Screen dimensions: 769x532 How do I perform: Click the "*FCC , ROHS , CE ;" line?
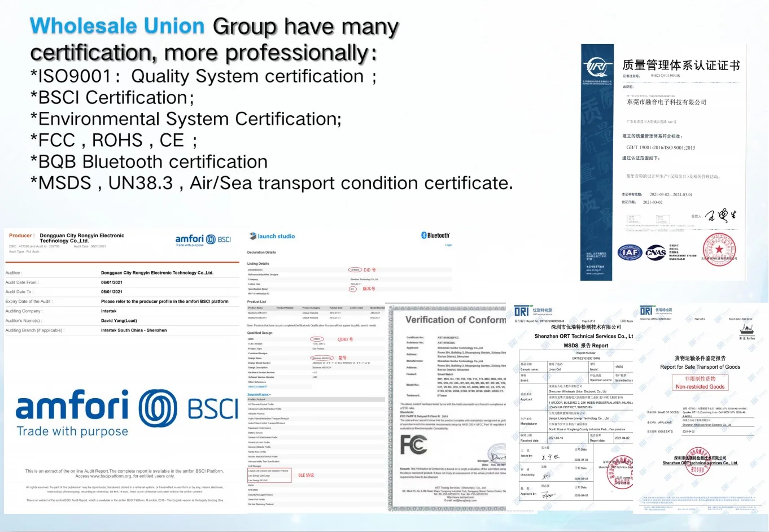tap(113, 140)
